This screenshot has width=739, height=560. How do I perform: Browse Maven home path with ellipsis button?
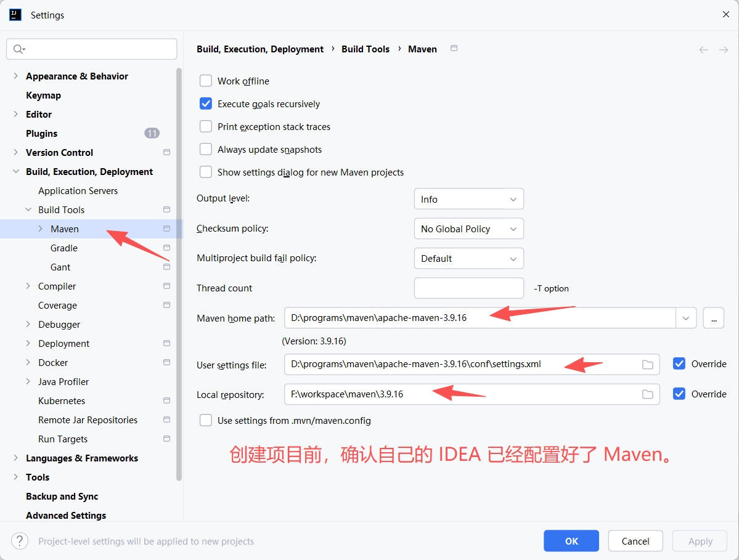[714, 319]
